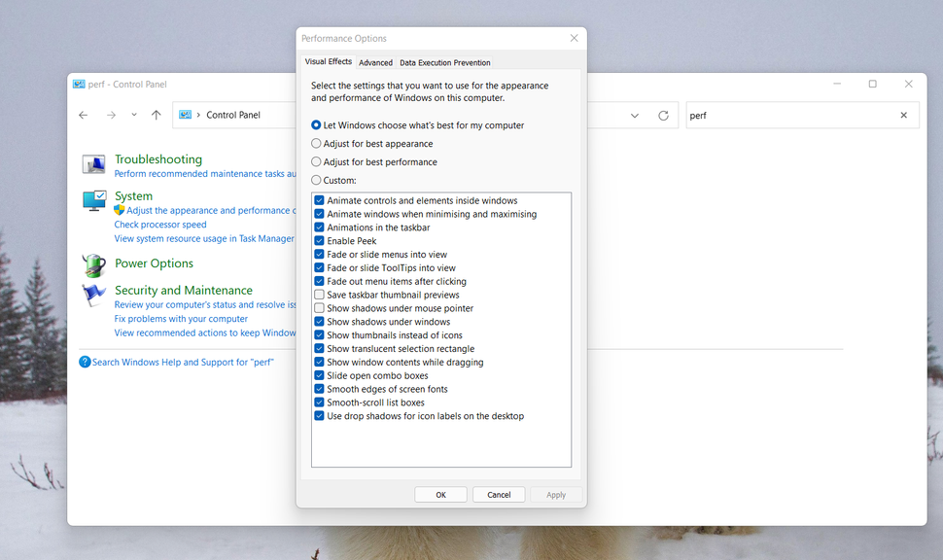
Task: Enable Save taskbar thumbnail previews
Action: tap(319, 295)
